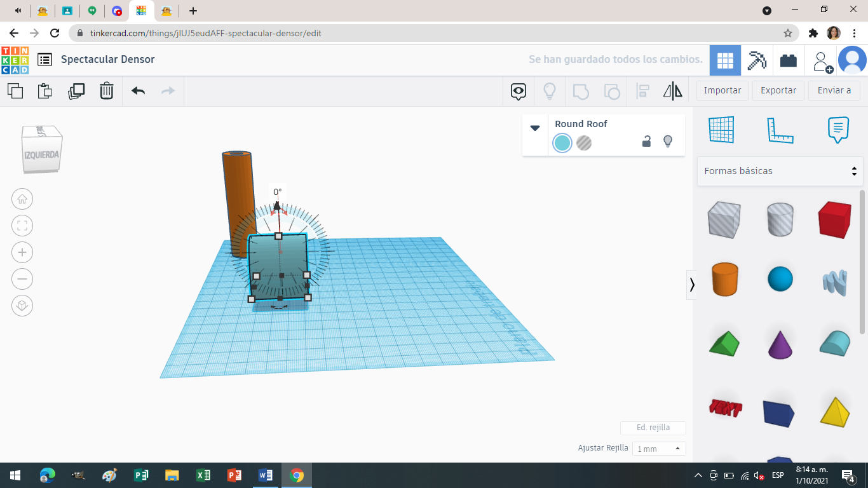The image size is (868, 488).
Task: Pick the orange Cylinder shape
Action: coord(724,279)
